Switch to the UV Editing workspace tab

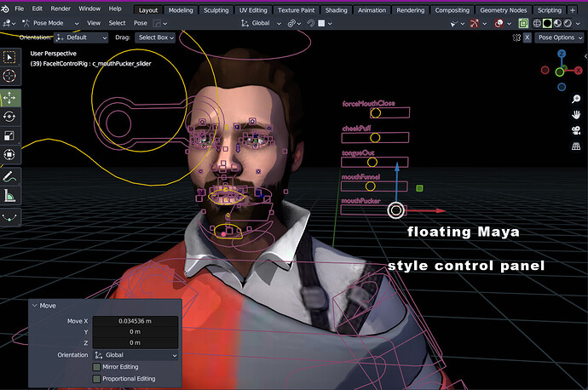253,10
